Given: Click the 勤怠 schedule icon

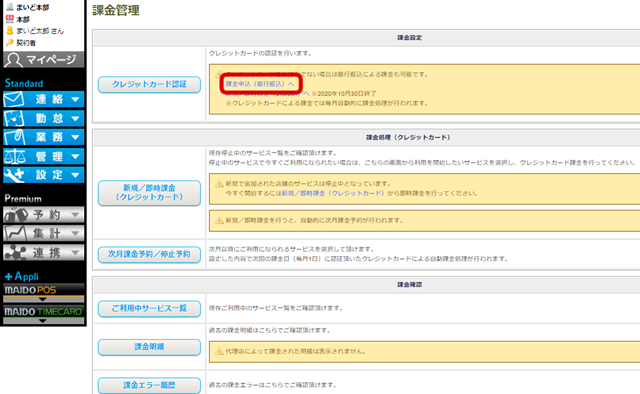Looking at the screenshot, I should tap(14, 118).
